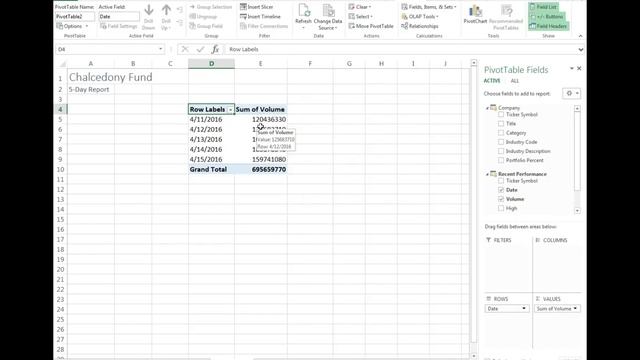Open the PivotTable Options dropdown
The image size is (640, 360).
tap(72, 26)
